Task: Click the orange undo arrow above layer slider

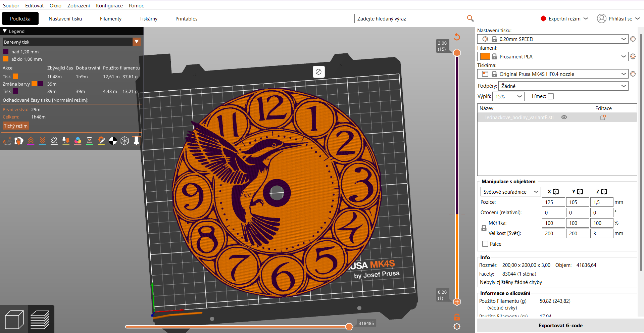Action: point(457,37)
